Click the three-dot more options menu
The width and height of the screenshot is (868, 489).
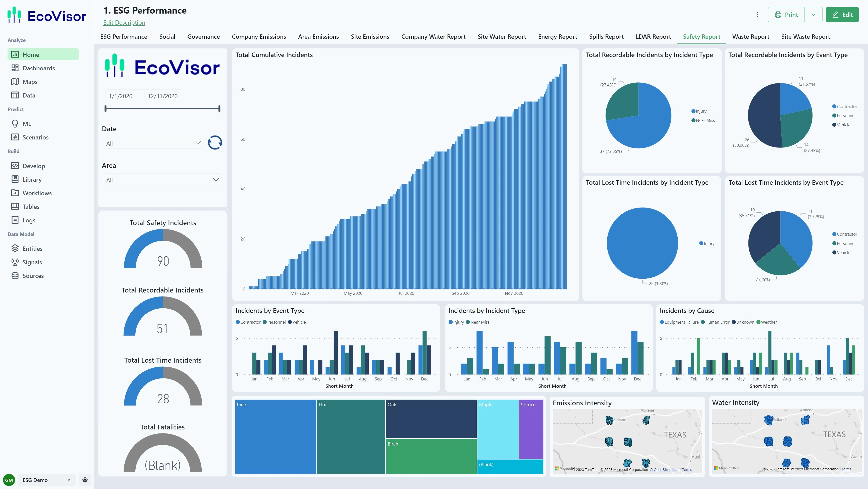click(757, 15)
